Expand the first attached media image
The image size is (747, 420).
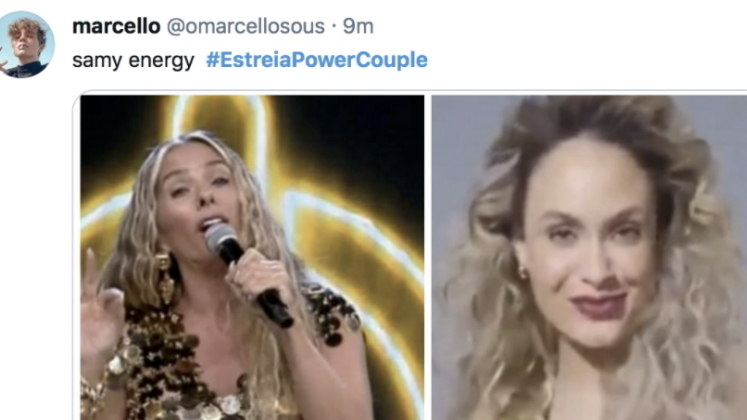click(x=252, y=257)
